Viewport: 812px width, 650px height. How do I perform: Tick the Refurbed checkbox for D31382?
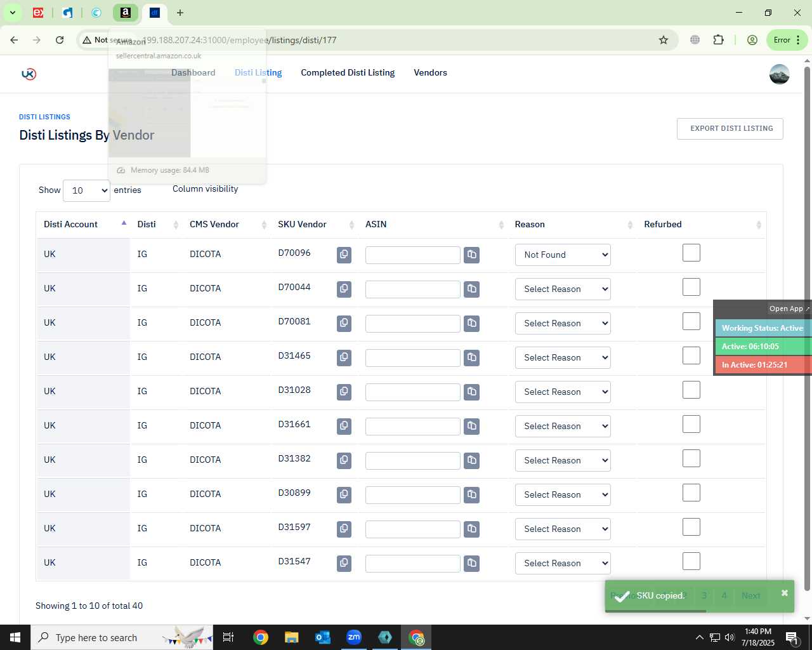[691, 458]
